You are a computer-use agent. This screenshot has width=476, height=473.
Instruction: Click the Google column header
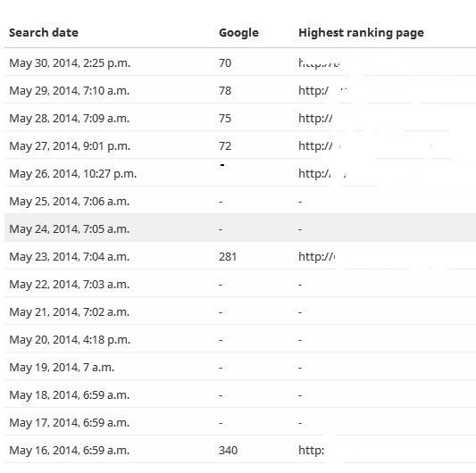pyautogui.click(x=238, y=33)
